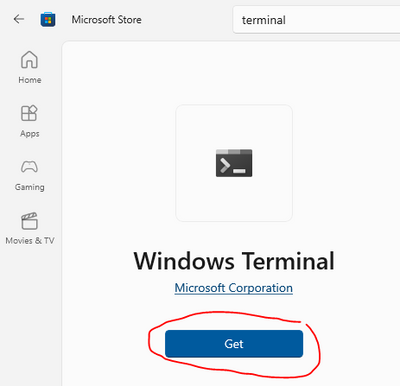Select the Home label in sidebar
The width and height of the screenshot is (400, 386).
coord(30,80)
